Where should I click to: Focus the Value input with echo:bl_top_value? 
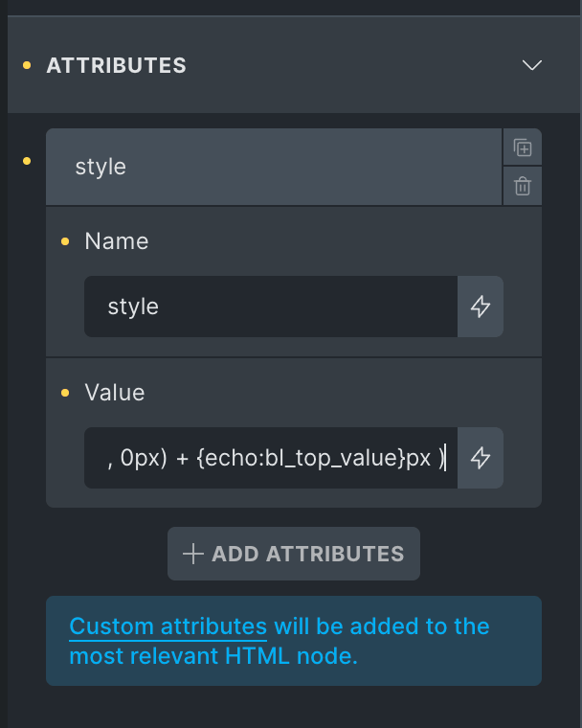pos(270,458)
